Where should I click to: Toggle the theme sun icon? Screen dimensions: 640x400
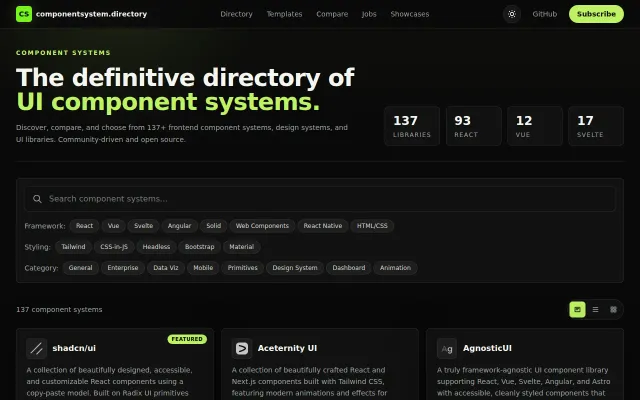(511, 14)
